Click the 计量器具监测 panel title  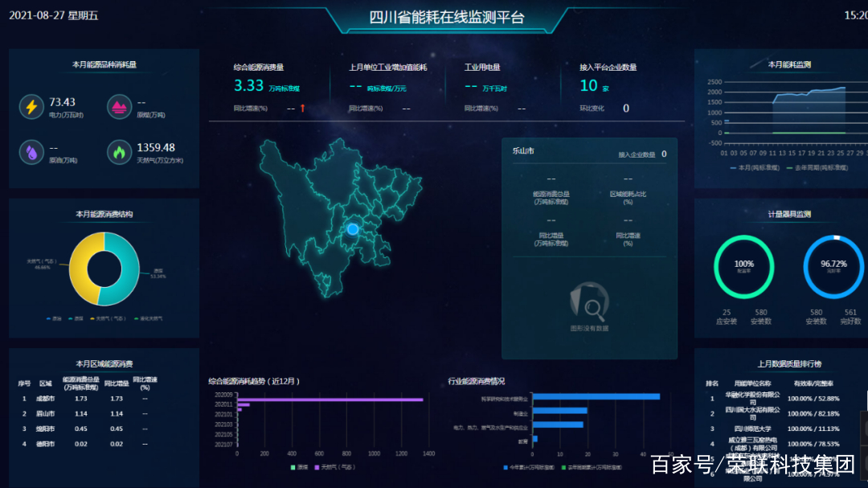[x=789, y=215]
